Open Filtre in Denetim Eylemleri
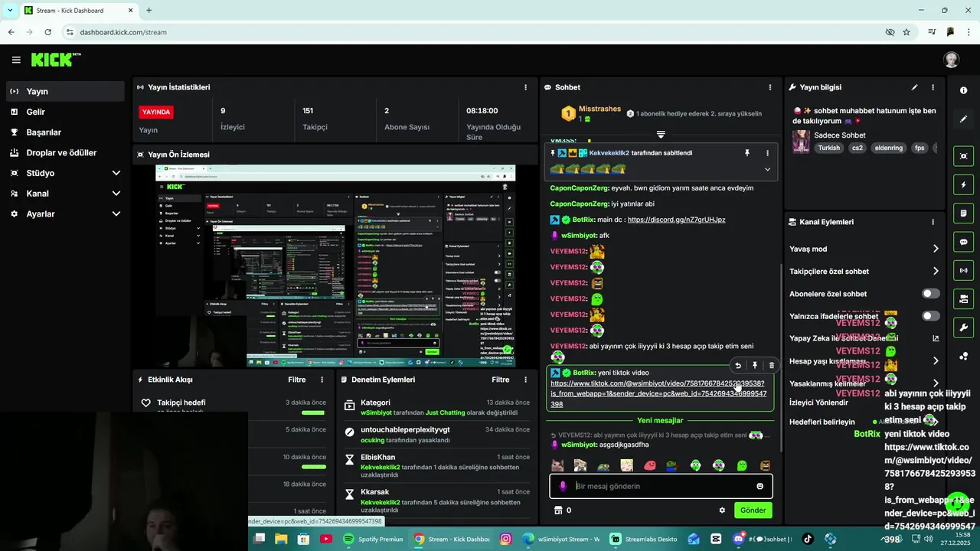 coord(500,380)
